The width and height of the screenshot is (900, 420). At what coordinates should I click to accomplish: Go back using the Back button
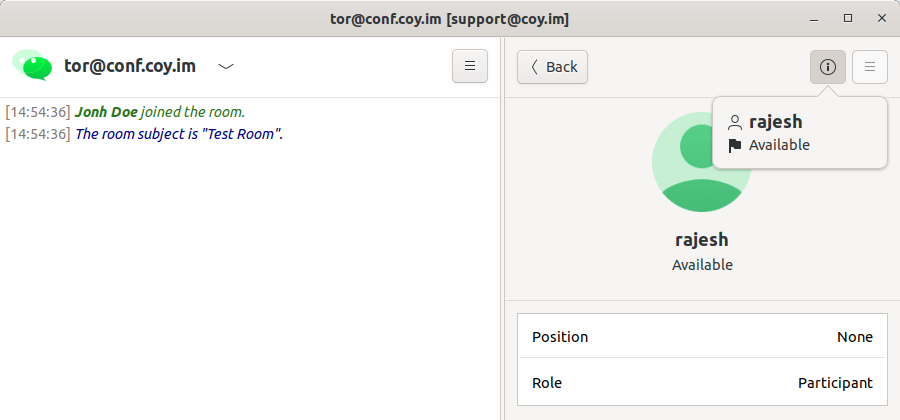[552, 67]
